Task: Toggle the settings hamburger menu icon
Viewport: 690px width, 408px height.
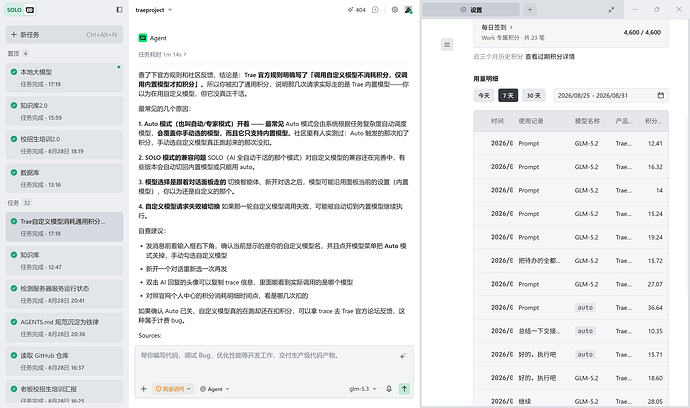Action: 447,44
